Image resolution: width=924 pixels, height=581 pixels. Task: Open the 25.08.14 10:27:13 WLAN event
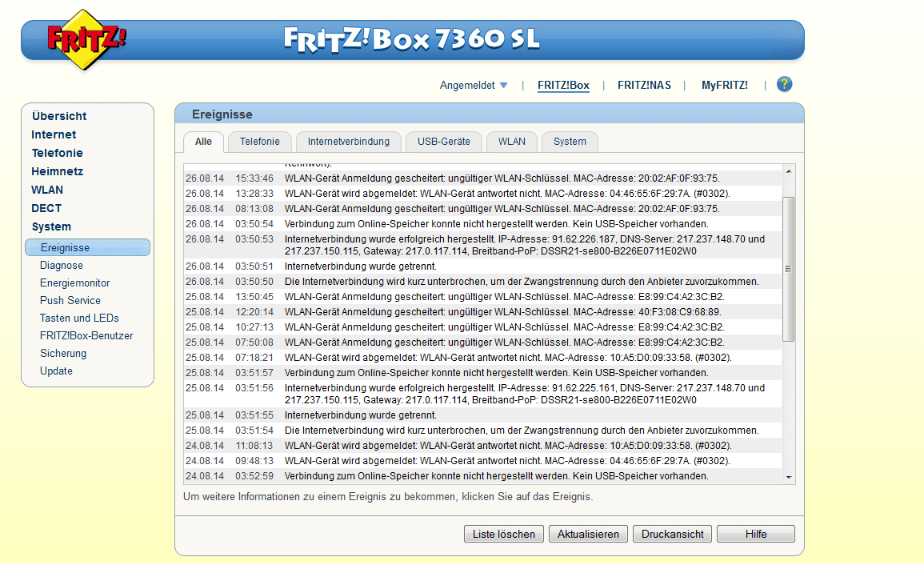482,327
